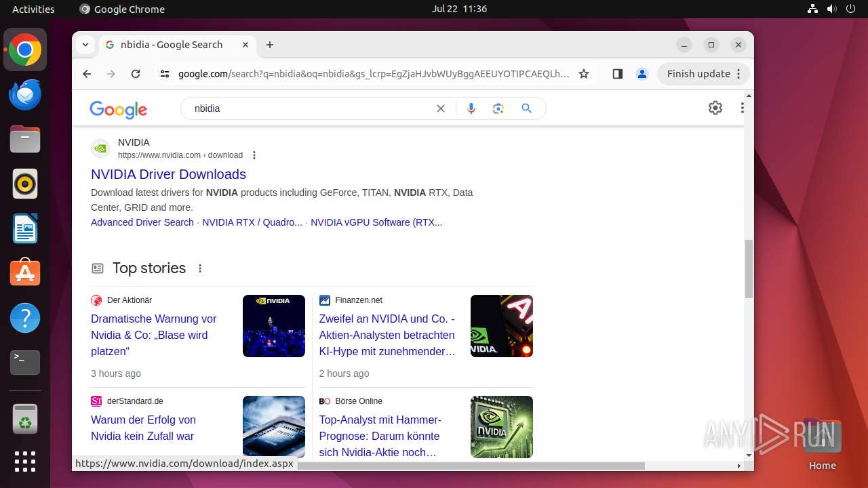Launch Rhythmbox from dock

pyautogui.click(x=25, y=184)
